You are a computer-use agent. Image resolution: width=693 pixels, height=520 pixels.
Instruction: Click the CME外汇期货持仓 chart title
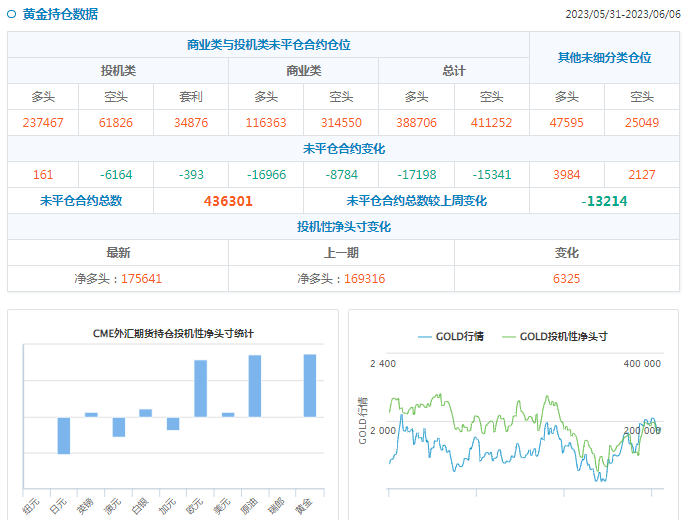(173, 333)
